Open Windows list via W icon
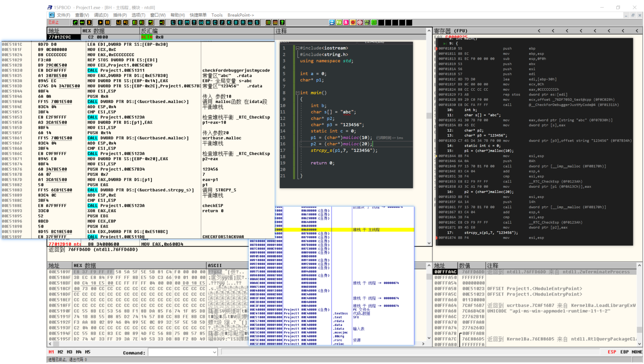The height and width of the screenshot is (364, 644). click(x=201, y=22)
